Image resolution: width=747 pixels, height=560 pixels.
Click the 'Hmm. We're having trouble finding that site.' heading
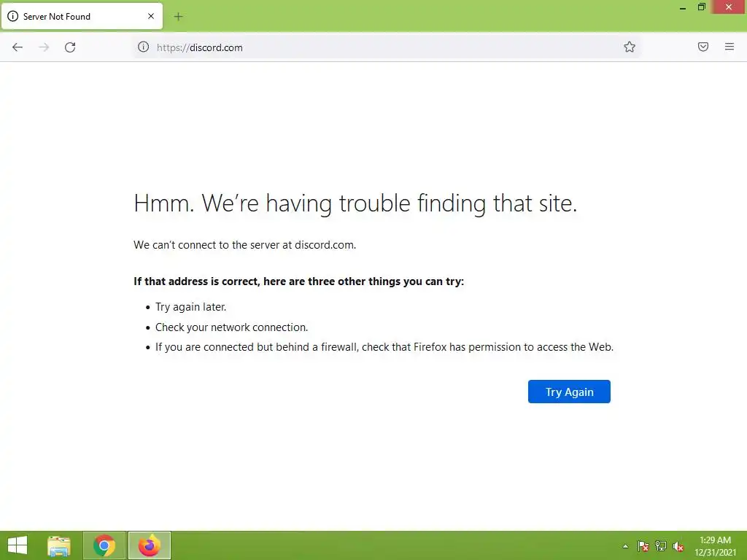355,203
